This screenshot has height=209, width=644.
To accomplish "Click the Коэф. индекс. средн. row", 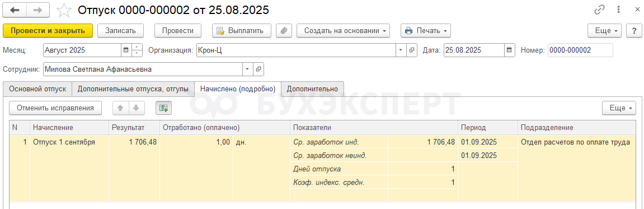I will coord(374,182).
